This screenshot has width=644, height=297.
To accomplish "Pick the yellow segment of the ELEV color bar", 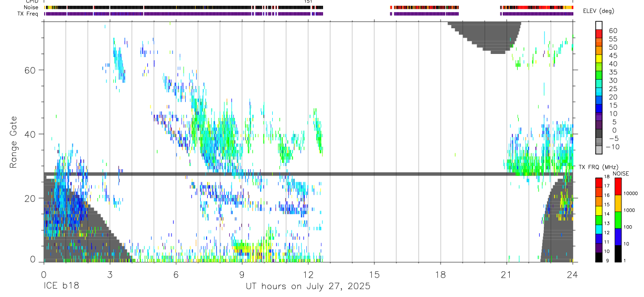I will point(599,58).
